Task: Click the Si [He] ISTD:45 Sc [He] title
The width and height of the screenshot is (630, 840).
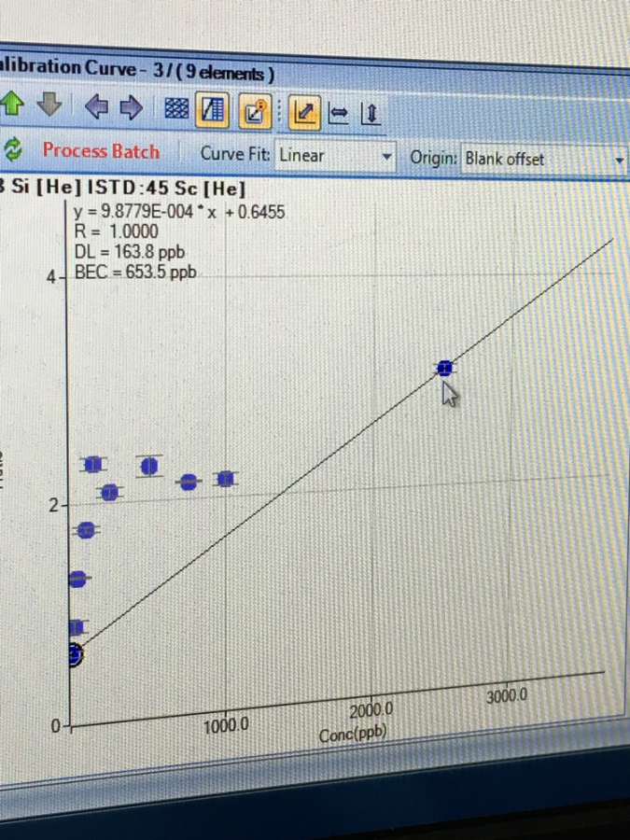Action: coord(122,188)
